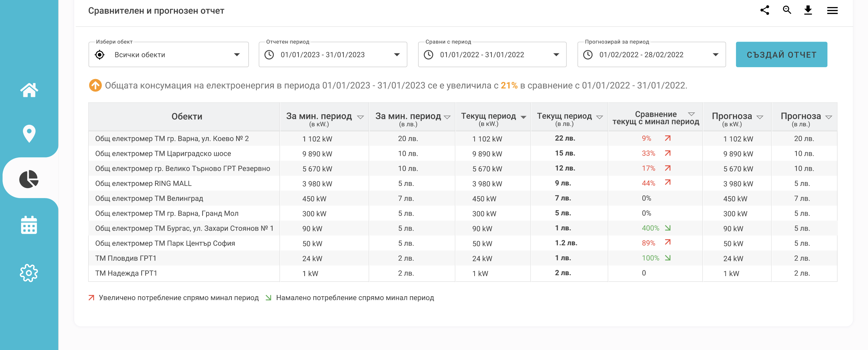Open the calendar sidebar icon
The width and height of the screenshot is (868, 350).
(x=29, y=225)
